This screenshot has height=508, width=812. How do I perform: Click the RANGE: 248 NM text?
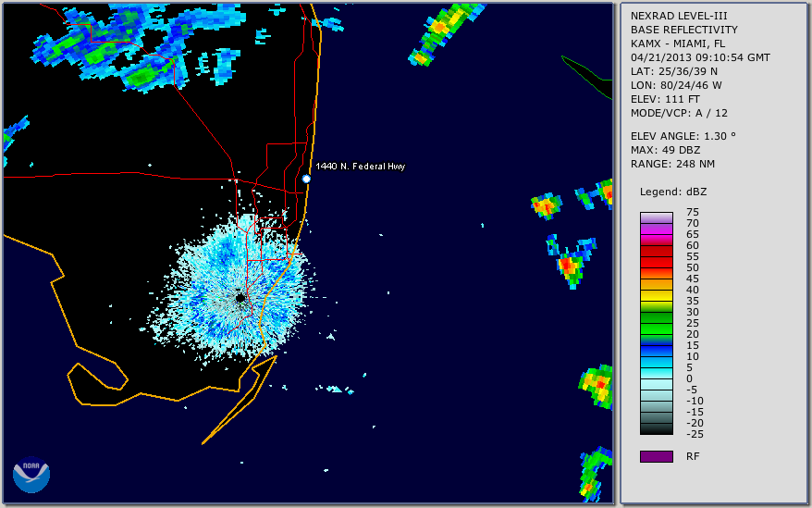tap(672, 165)
